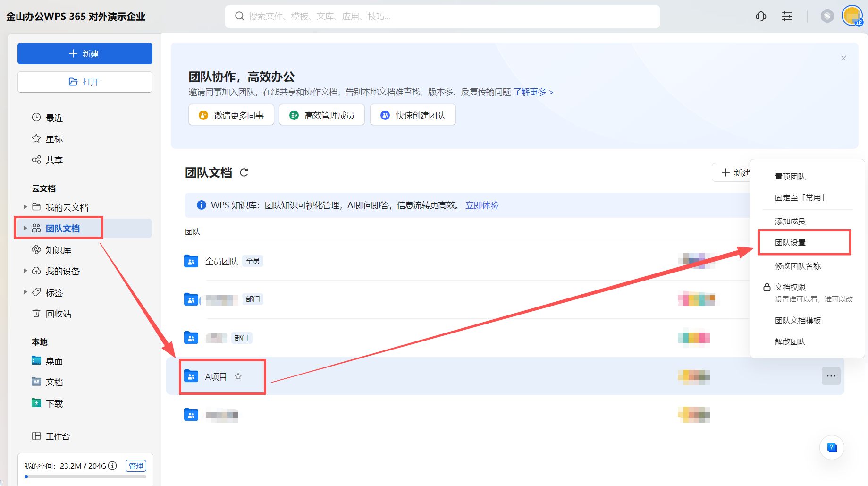The height and width of the screenshot is (486, 868).
Task: Click the info icon beside storage usage
Action: (x=112, y=466)
